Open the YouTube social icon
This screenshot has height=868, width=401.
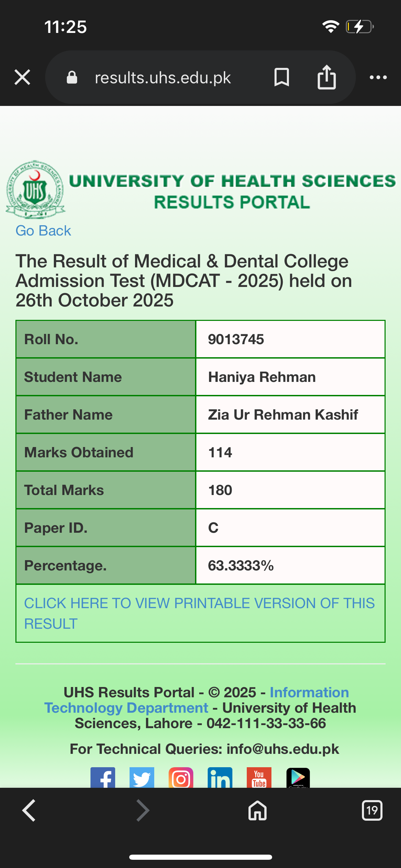click(x=259, y=778)
